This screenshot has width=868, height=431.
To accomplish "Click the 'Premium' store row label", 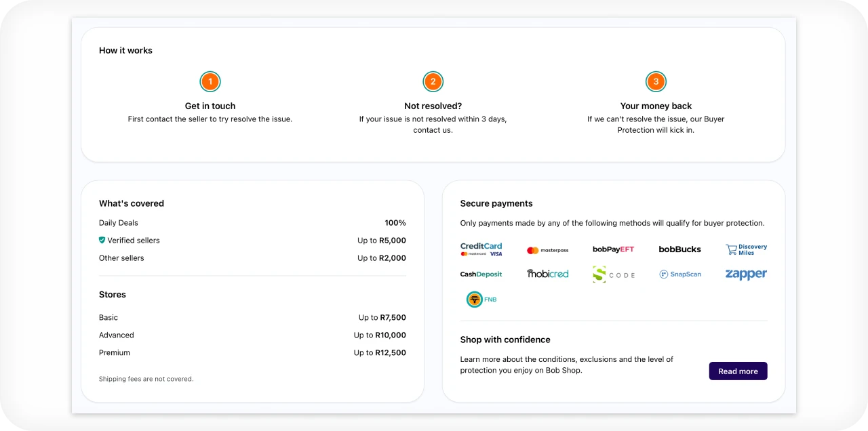I will click(115, 352).
